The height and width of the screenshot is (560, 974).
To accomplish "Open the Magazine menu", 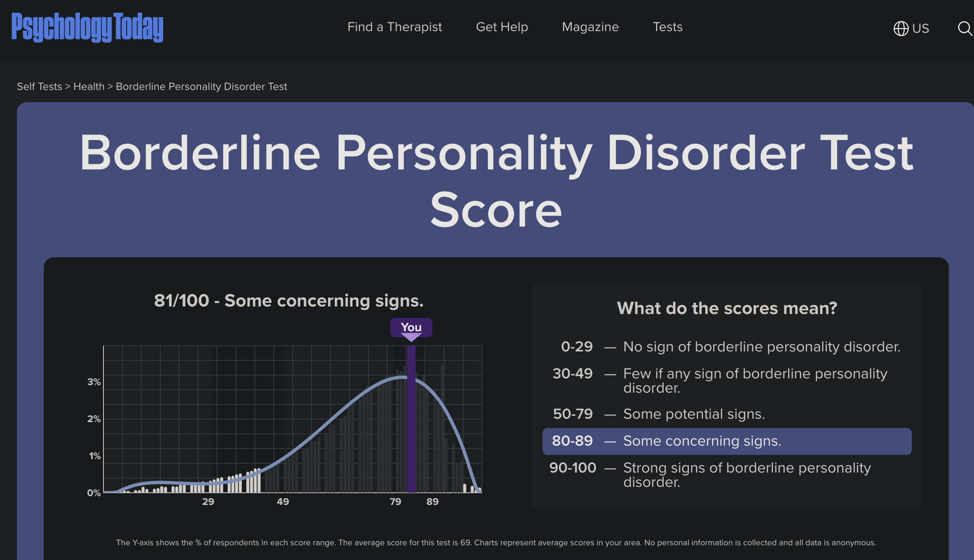I will point(590,27).
